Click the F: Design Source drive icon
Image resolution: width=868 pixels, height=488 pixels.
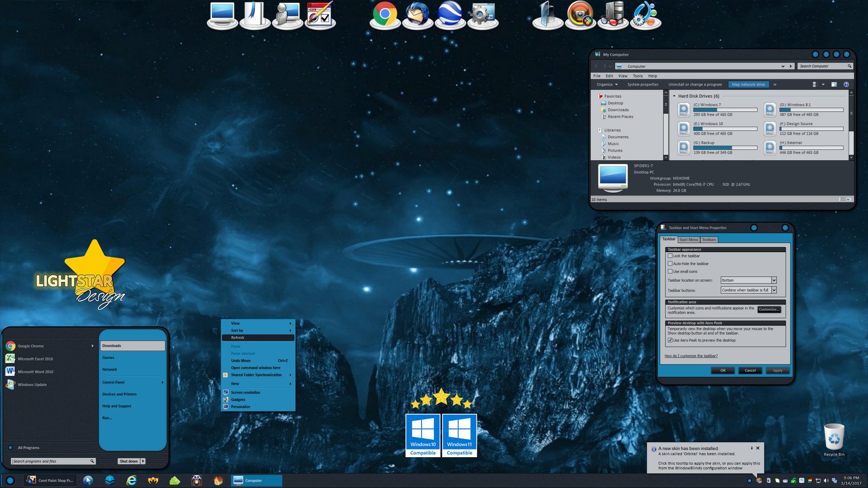point(770,129)
